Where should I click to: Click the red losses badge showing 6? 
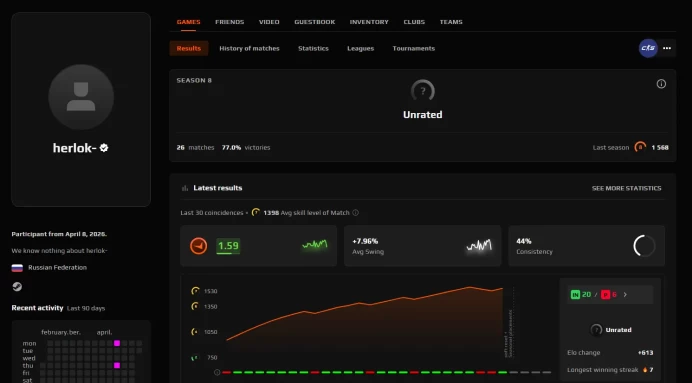(609, 294)
